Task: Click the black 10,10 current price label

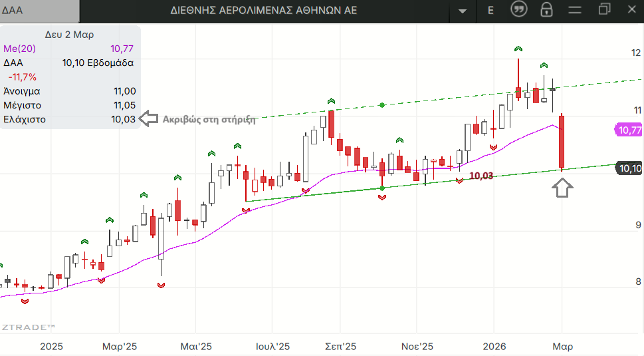Action: [629, 168]
